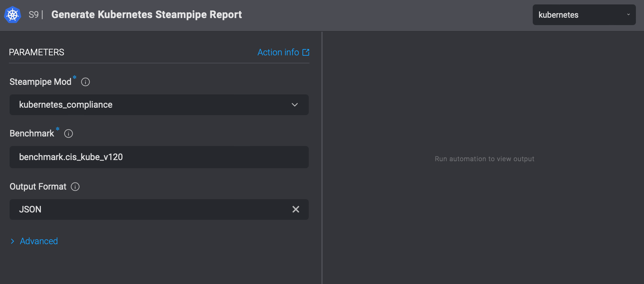Show info tooltip for Output Format

tap(75, 187)
